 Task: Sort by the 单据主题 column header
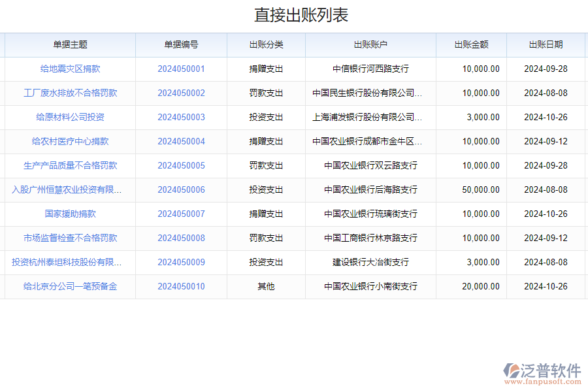pyautogui.click(x=70, y=44)
